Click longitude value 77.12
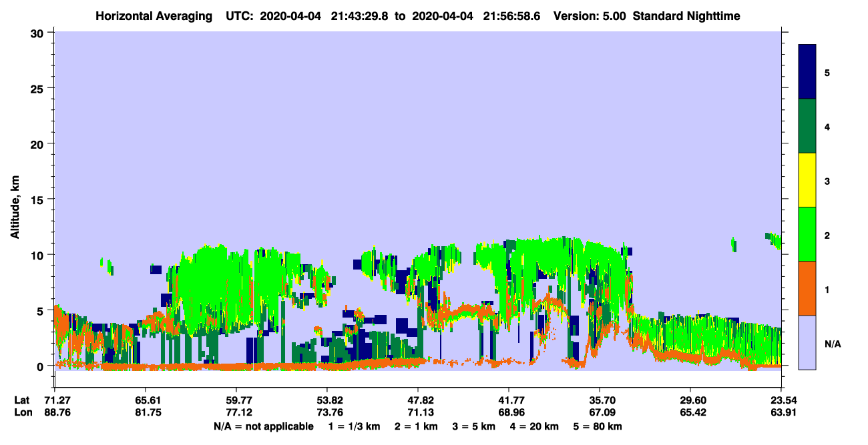 click(x=236, y=413)
